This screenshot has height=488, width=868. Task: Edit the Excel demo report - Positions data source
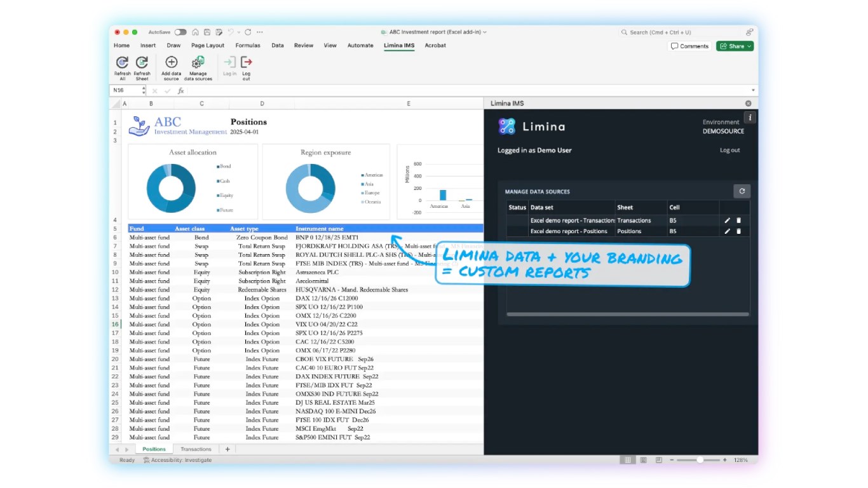728,231
